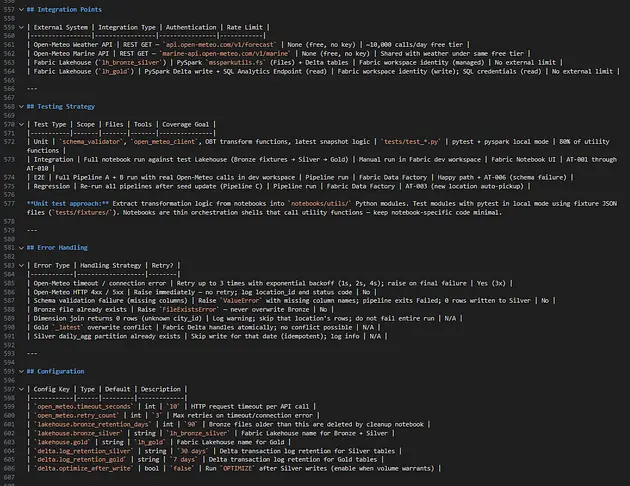
Task: Click 'Handling Strategy' column header
Action: 110,265
